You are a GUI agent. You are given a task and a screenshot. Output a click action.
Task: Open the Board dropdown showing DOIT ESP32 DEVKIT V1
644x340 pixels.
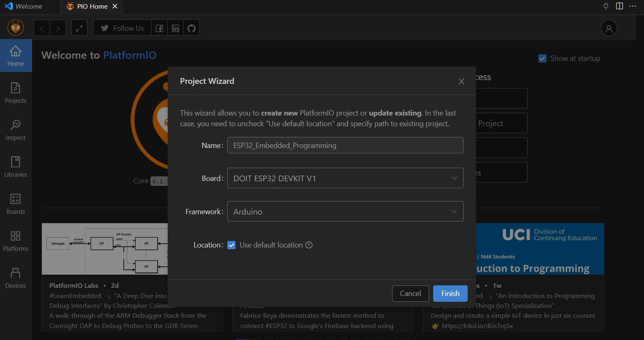click(345, 178)
